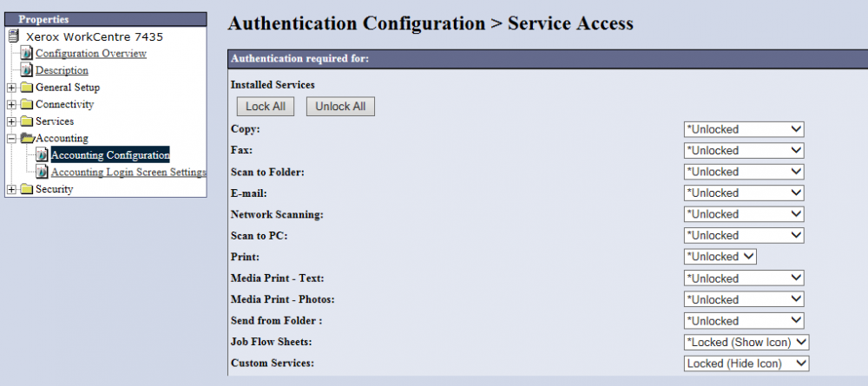The image size is (868, 386).
Task: Select Accounting Configuration in the tree
Action: [109, 155]
